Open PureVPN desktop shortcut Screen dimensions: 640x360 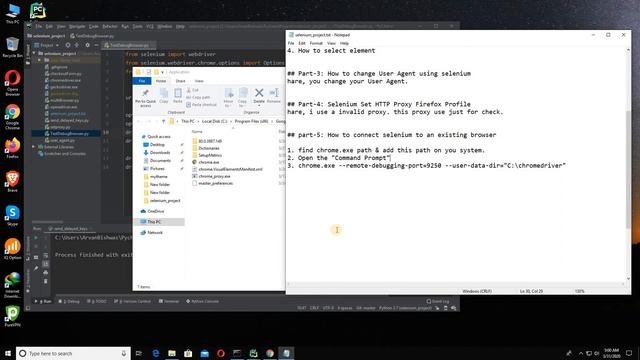click(12, 316)
